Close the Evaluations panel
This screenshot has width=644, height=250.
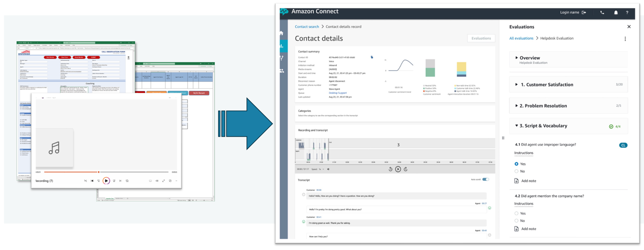point(629,27)
